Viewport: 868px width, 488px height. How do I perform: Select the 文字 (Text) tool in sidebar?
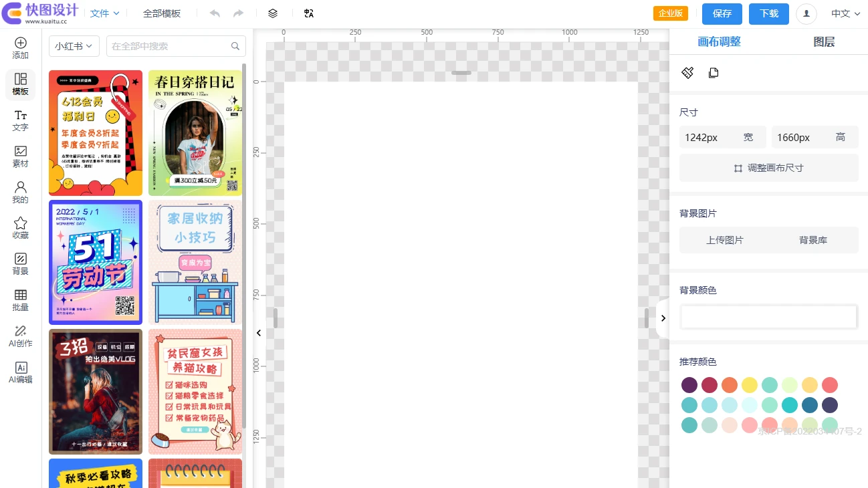(x=20, y=120)
